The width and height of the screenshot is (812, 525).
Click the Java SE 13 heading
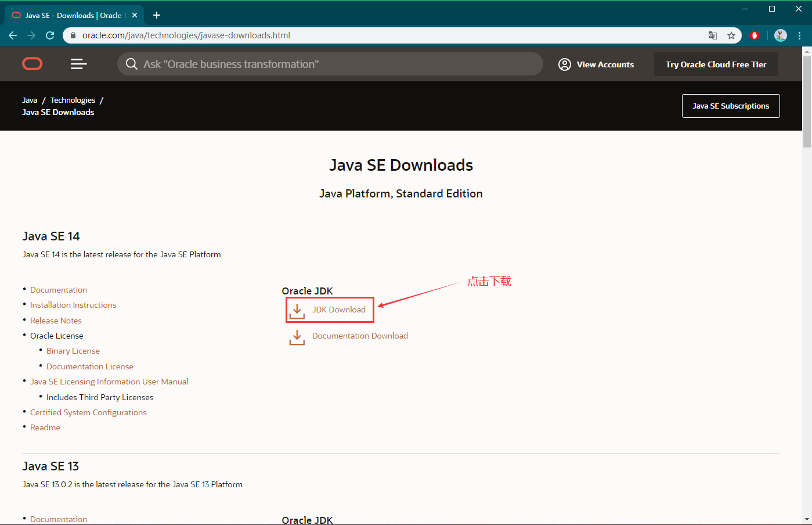(50, 466)
